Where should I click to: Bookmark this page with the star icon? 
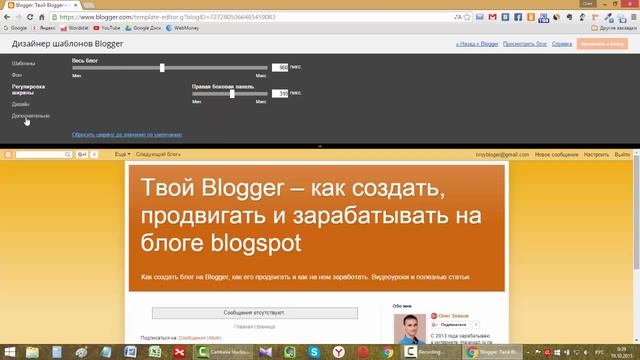click(467, 17)
